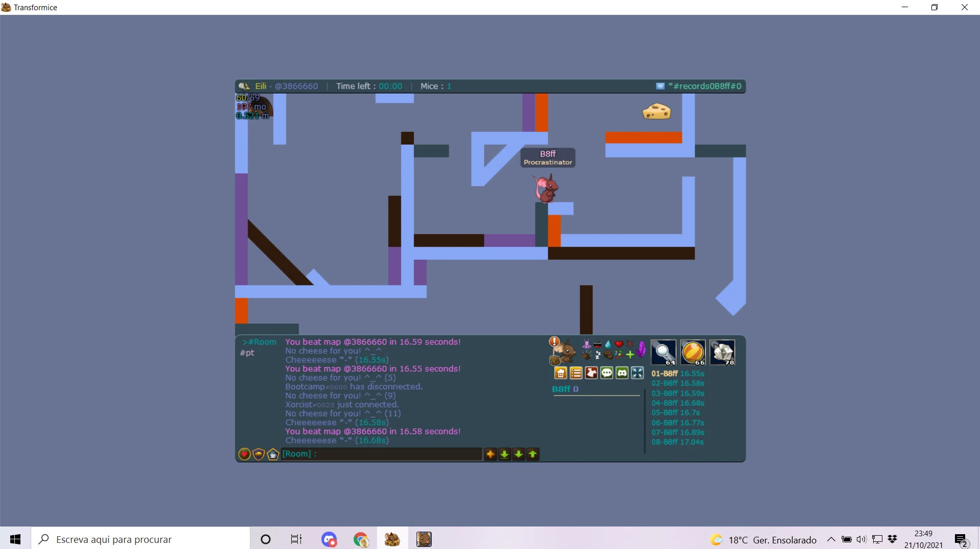Toggle fullscreen with the arrows button
The width and height of the screenshot is (980, 549).
tap(637, 373)
